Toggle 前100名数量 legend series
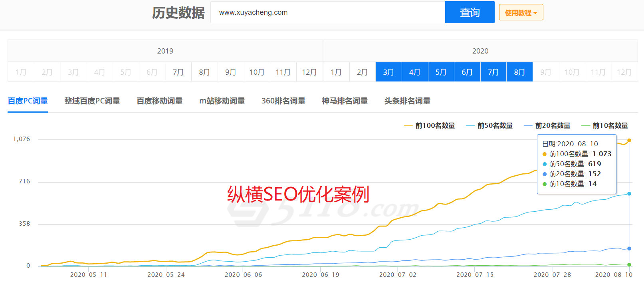 click(430, 126)
